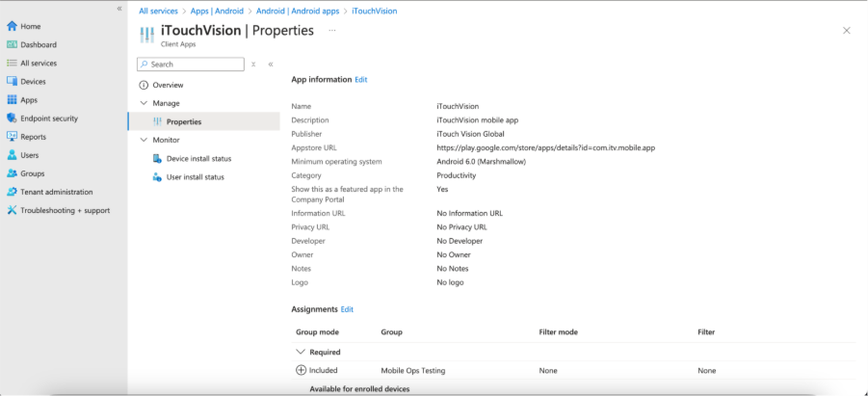Click the Home icon in sidebar
Screen dimensions: 868x396
12,26
